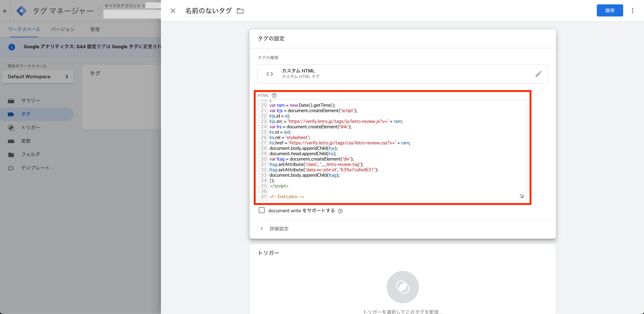Click the back arrow in top-left corner
This screenshot has width=644, height=314.
(x=5, y=11)
